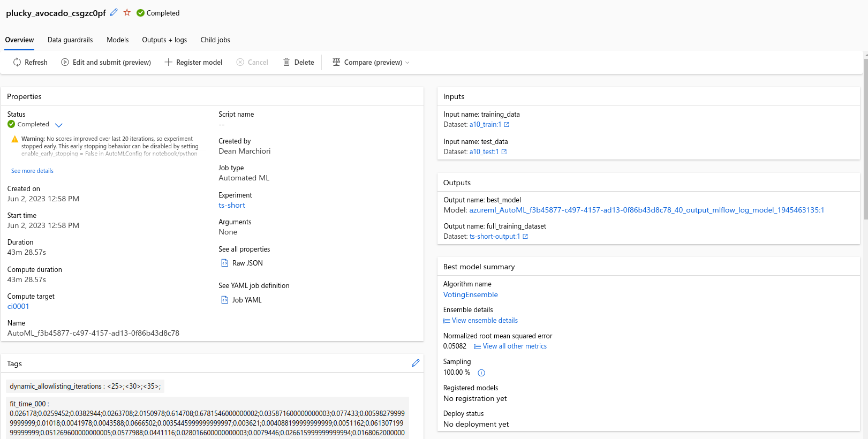Open the ts-short experiment link
This screenshot has height=439, width=868.
[232, 205]
